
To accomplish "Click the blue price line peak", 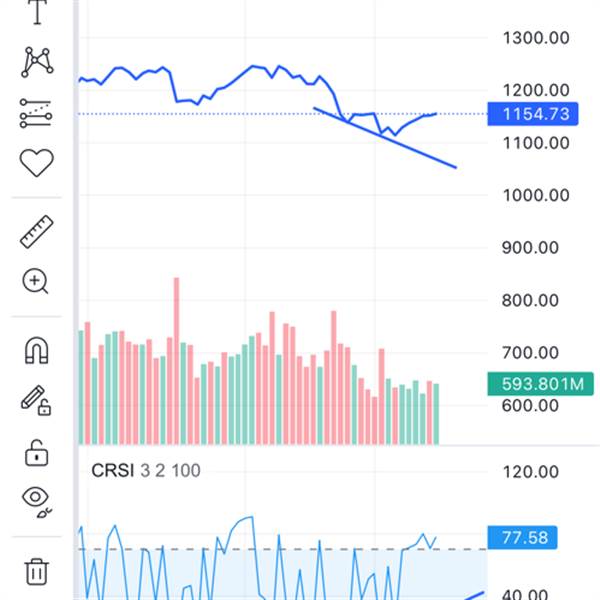I will pyautogui.click(x=253, y=67).
